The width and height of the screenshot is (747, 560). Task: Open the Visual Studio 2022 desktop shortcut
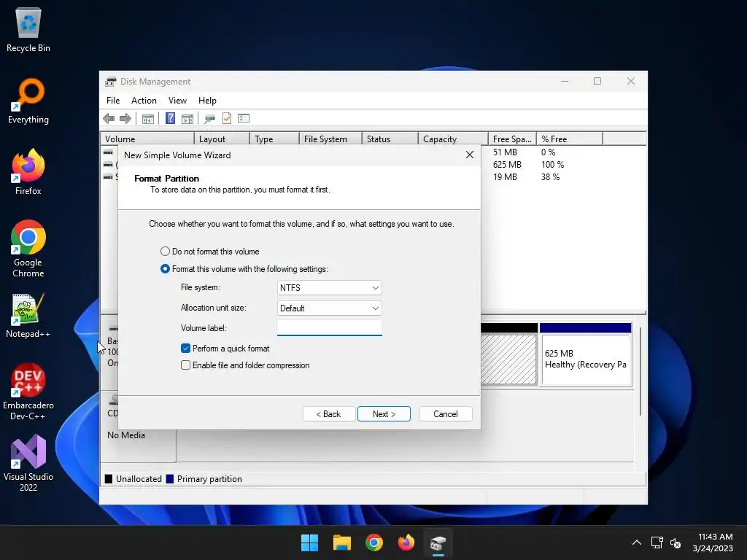click(x=28, y=463)
